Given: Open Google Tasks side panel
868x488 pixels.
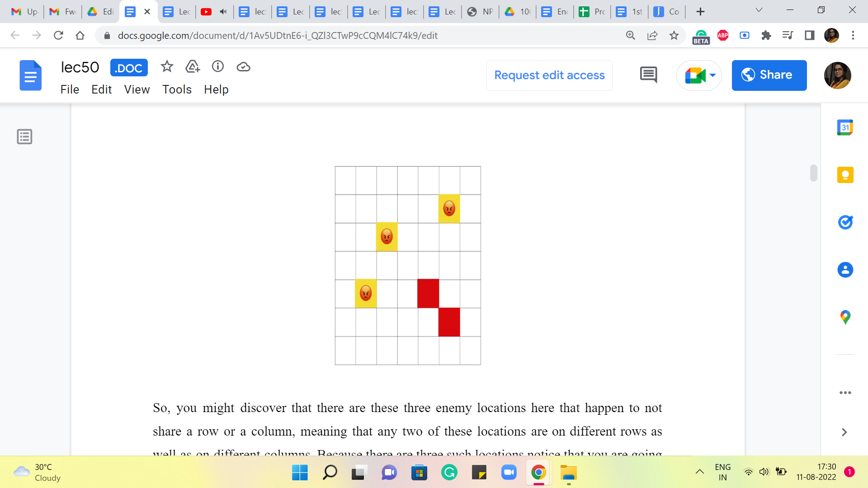Looking at the screenshot, I should (x=844, y=222).
